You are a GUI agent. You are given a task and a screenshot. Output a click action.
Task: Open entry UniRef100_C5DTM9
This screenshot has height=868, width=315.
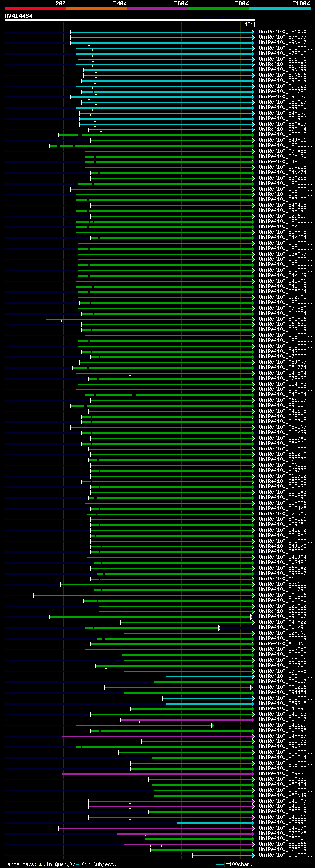283,812
